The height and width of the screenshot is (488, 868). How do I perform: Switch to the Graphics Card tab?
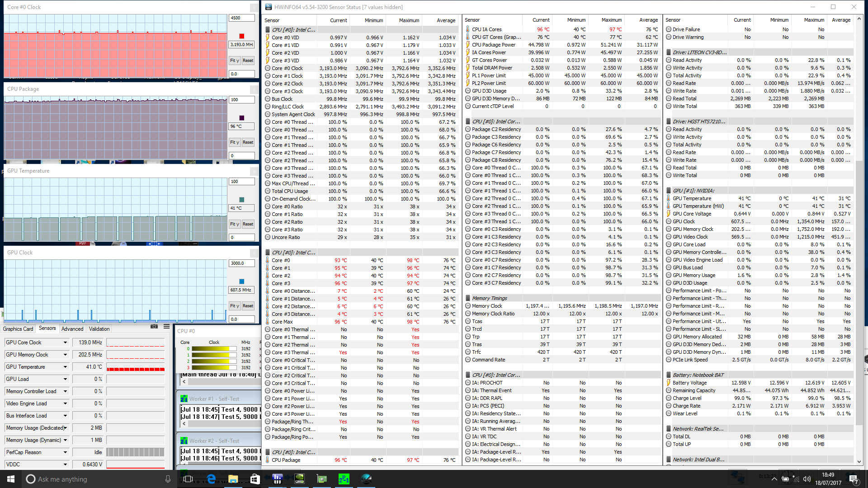coord(18,329)
